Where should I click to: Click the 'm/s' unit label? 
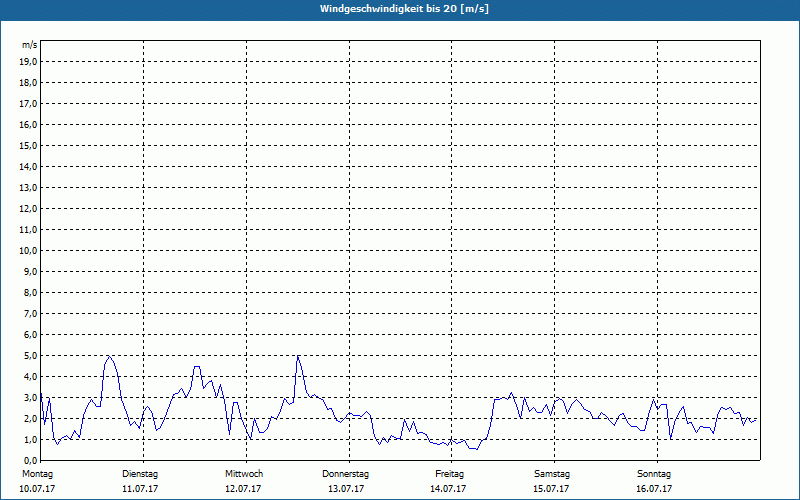(30, 45)
